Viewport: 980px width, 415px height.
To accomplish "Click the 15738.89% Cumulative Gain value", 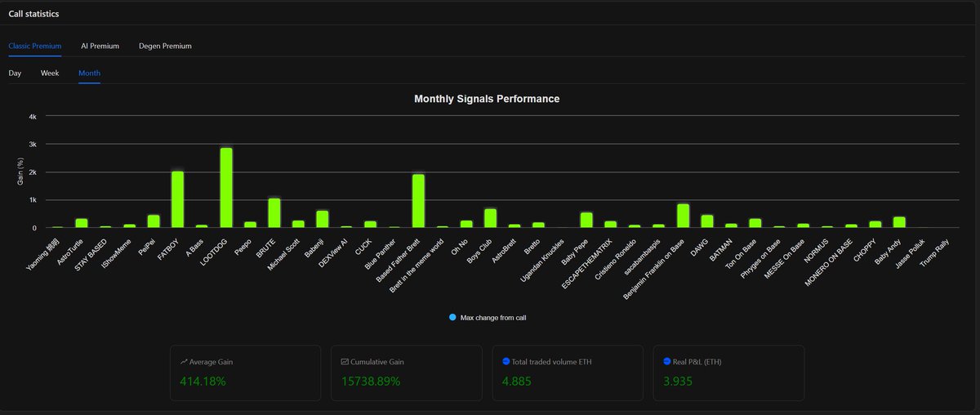I will (x=372, y=382).
